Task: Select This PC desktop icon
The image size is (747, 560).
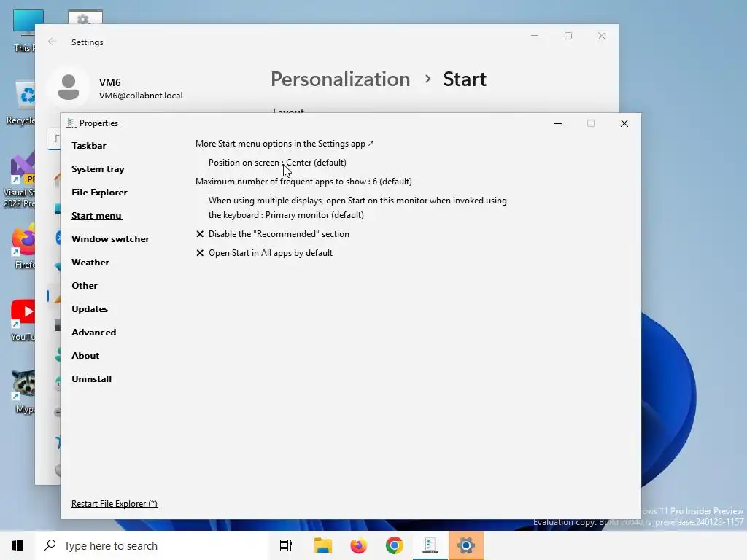Action: point(24,31)
